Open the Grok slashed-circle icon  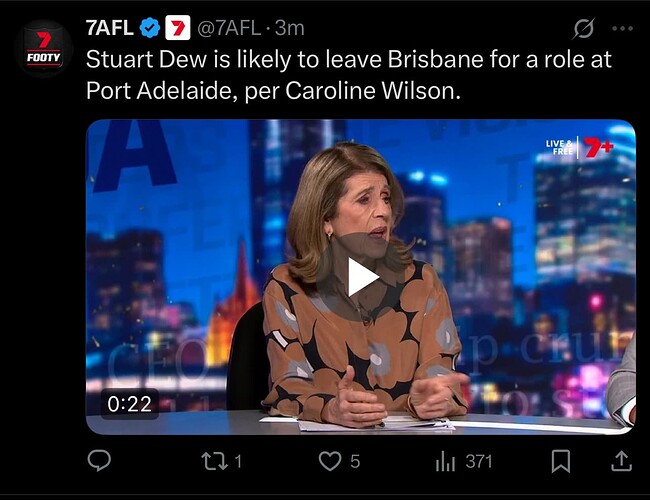(x=584, y=28)
